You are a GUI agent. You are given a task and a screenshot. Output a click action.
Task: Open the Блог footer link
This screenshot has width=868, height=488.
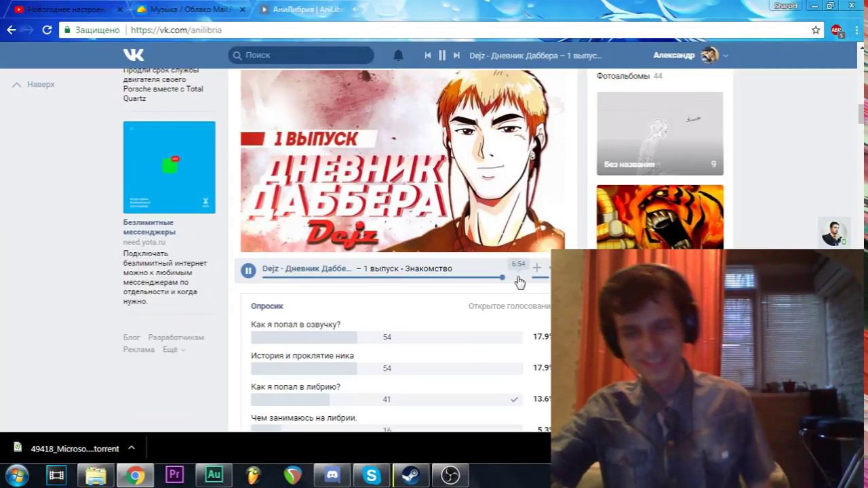pyautogui.click(x=132, y=338)
